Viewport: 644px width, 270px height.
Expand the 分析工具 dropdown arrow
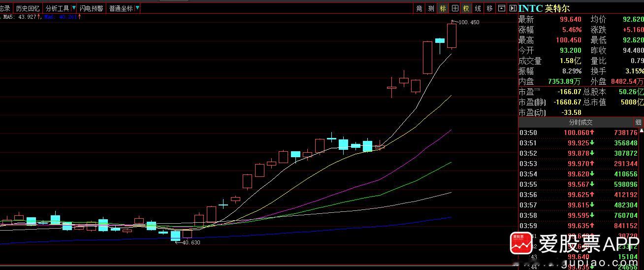pyautogui.click(x=74, y=8)
